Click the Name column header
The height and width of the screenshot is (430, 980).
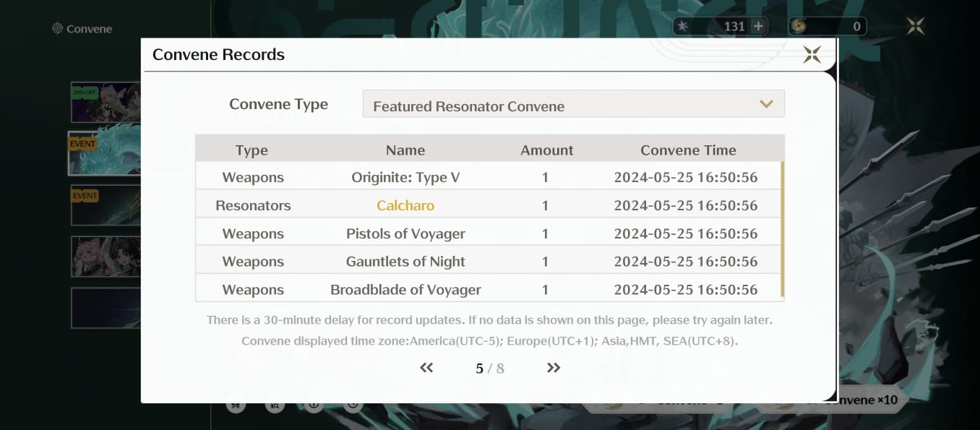(x=405, y=150)
